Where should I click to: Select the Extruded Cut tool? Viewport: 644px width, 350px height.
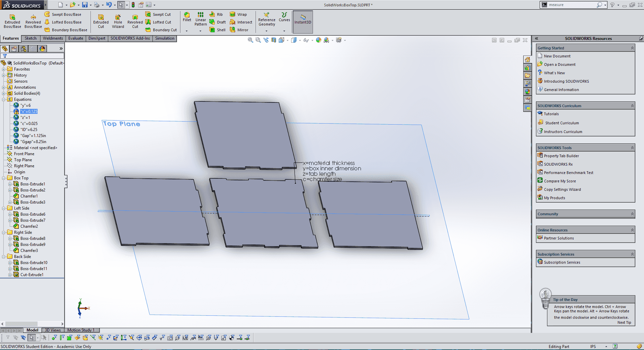[x=101, y=21]
